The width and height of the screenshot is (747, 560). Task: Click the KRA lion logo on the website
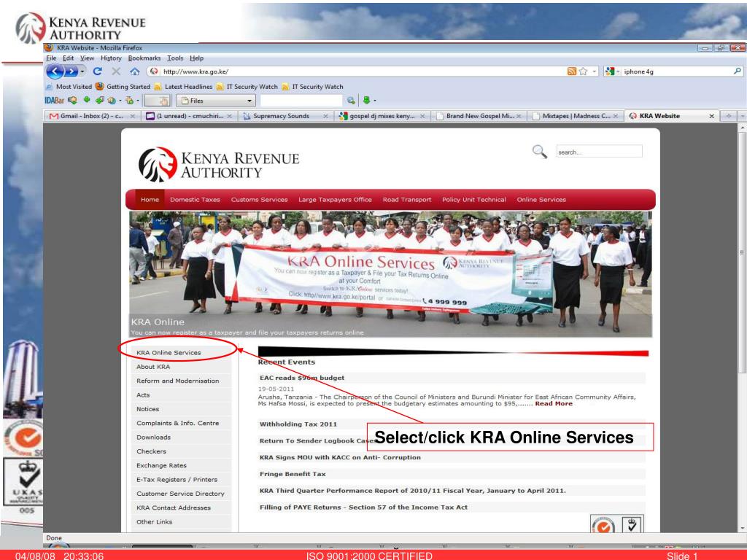158,164
